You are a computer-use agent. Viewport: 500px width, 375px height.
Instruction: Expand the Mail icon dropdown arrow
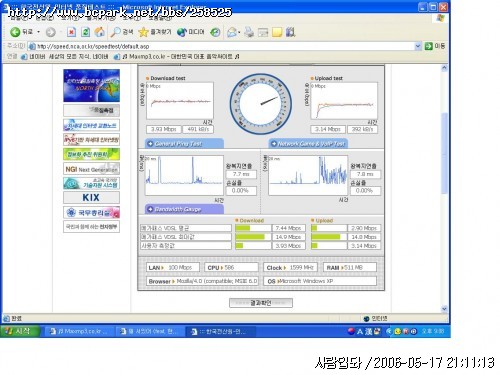coord(239,32)
